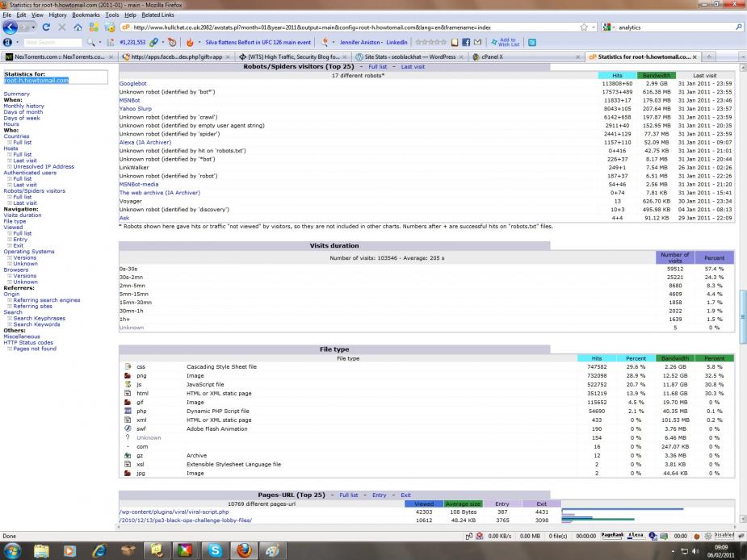Click the hot pages flame icon
This screenshot has width=747, height=560.
click(x=190, y=43)
